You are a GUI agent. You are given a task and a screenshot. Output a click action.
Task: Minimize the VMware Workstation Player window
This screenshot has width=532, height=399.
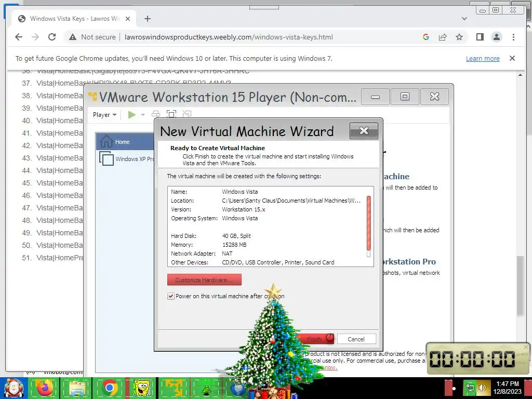click(x=375, y=97)
